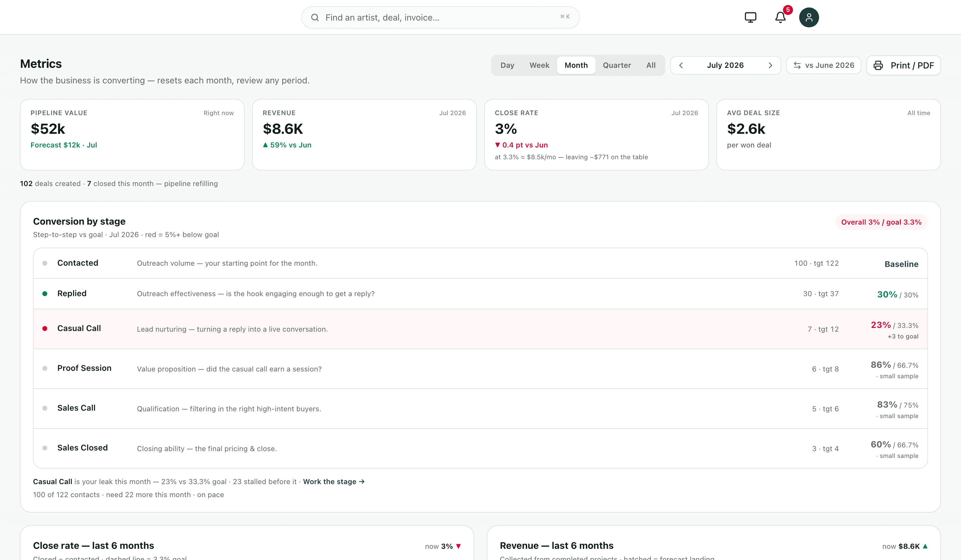Viewport: 961px width, 560px height.
Task: Click the 102 deals created summary line
Action: tap(119, 184)
